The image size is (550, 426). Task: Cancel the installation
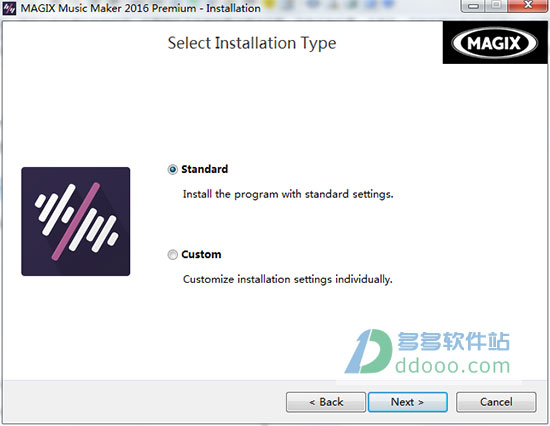click(x=496, y=402)
